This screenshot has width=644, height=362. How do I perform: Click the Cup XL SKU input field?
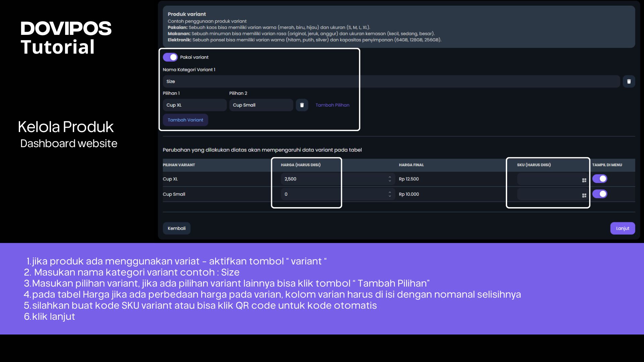click(547, 179)
